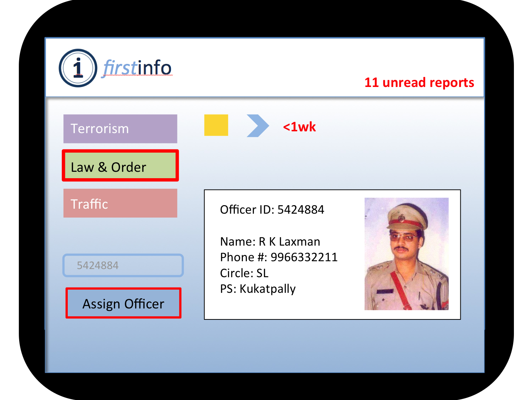
Task: Click the firstinfo wordmark text
Action: [x=137, y=68]
